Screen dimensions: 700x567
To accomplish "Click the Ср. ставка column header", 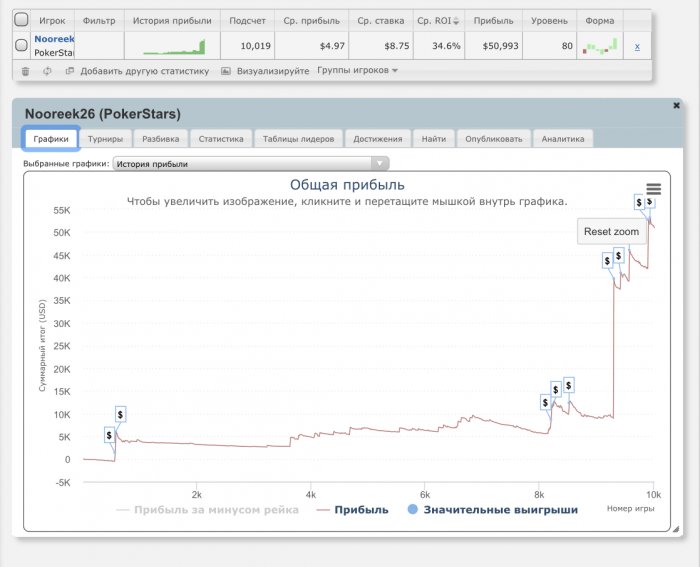I will (381, 21).
